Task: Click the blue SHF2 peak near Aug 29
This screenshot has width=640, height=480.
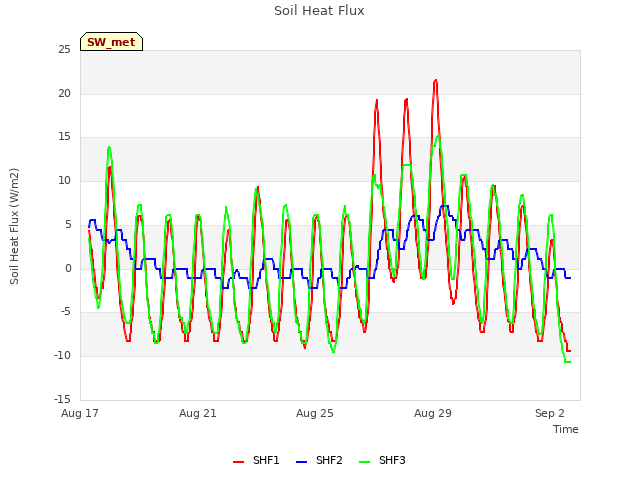Action: point(444,206)
